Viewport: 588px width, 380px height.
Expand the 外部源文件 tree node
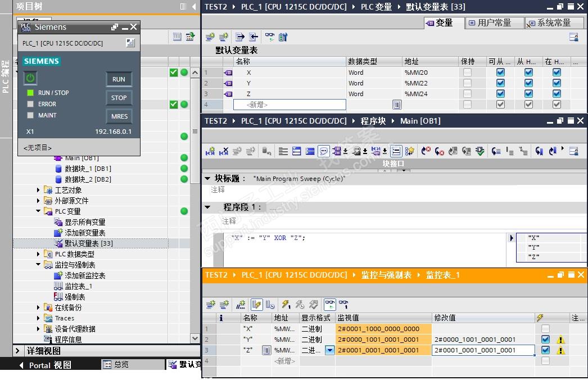38,201
